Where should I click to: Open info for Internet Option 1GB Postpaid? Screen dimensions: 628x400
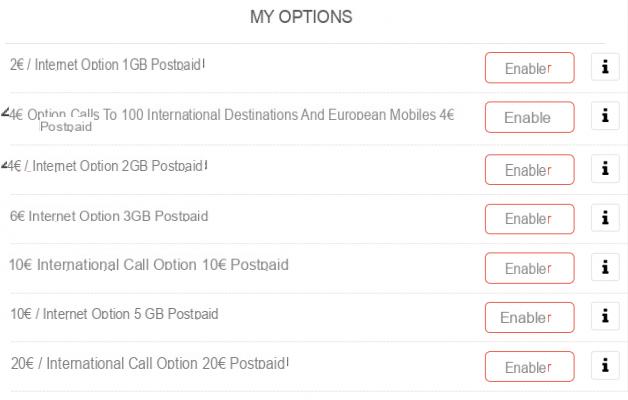click(x=605, y=67)
